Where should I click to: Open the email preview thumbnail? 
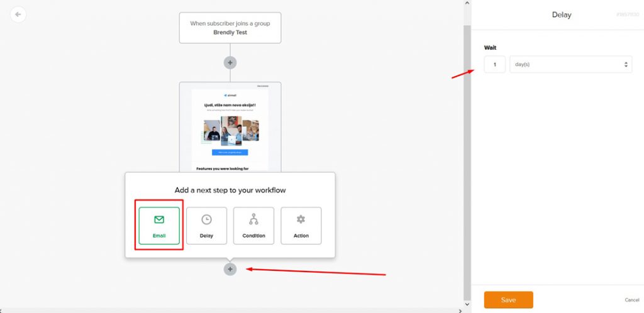pos(230,127)
